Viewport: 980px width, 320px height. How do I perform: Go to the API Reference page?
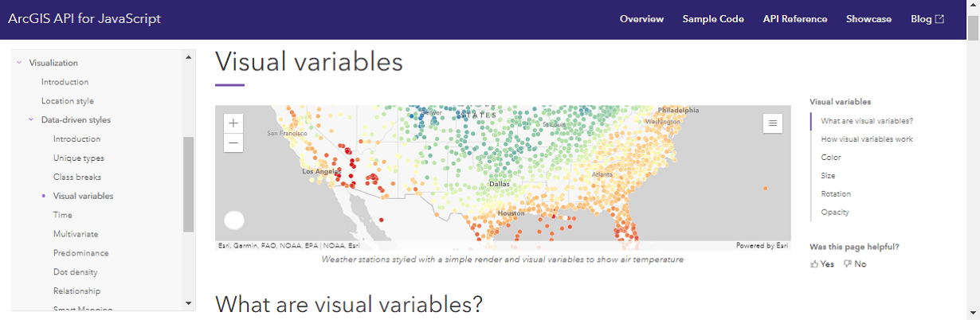[794, 19]
